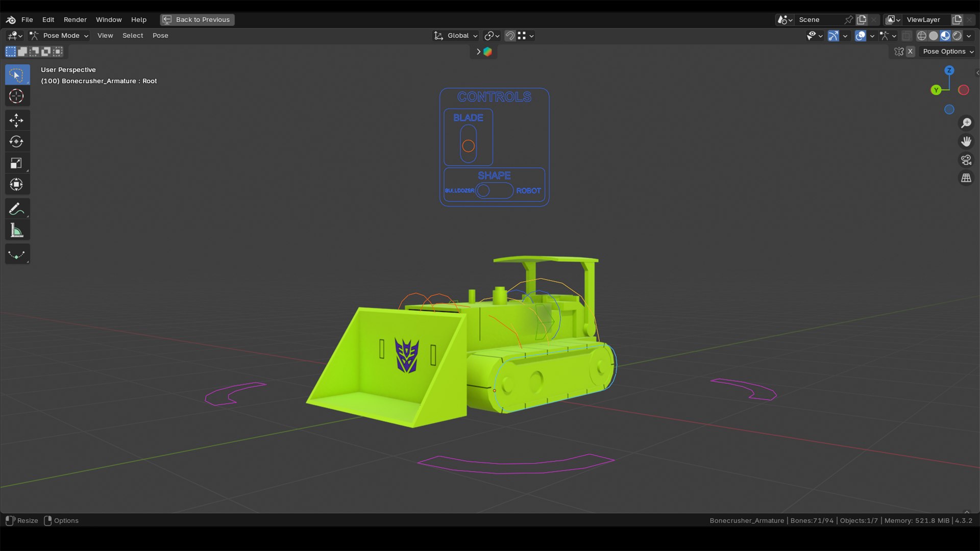Screen dimensions: 980x551
Task: Click the ViewLayer name field
Action: [x=927, y=19]
